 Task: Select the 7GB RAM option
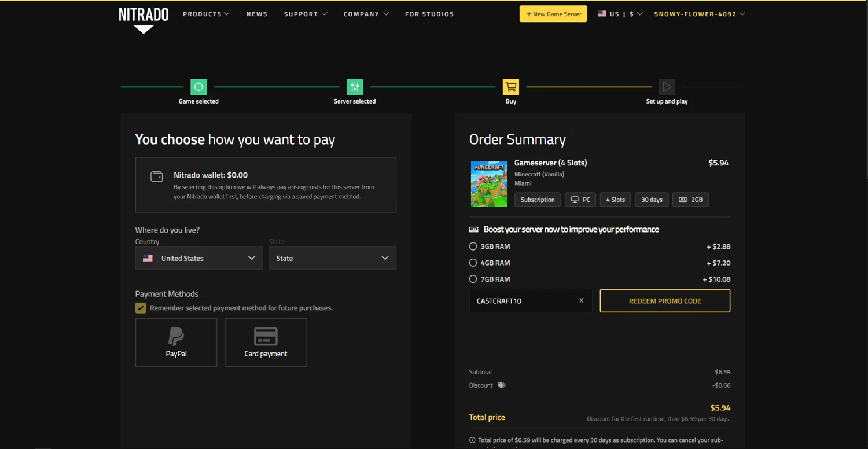pos(473,279)
